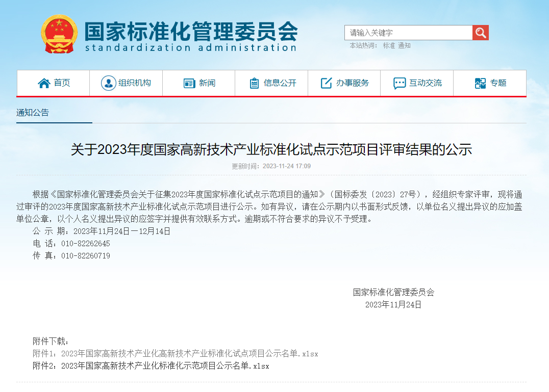Click the clipboard icon beside 信息公开
The height and width of the screenshot is (392, 549).
pos(254,83)
